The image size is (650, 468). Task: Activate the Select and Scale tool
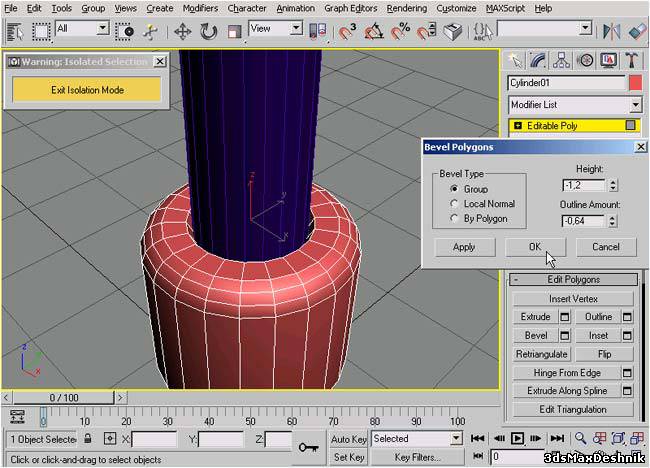coord(235,32)
